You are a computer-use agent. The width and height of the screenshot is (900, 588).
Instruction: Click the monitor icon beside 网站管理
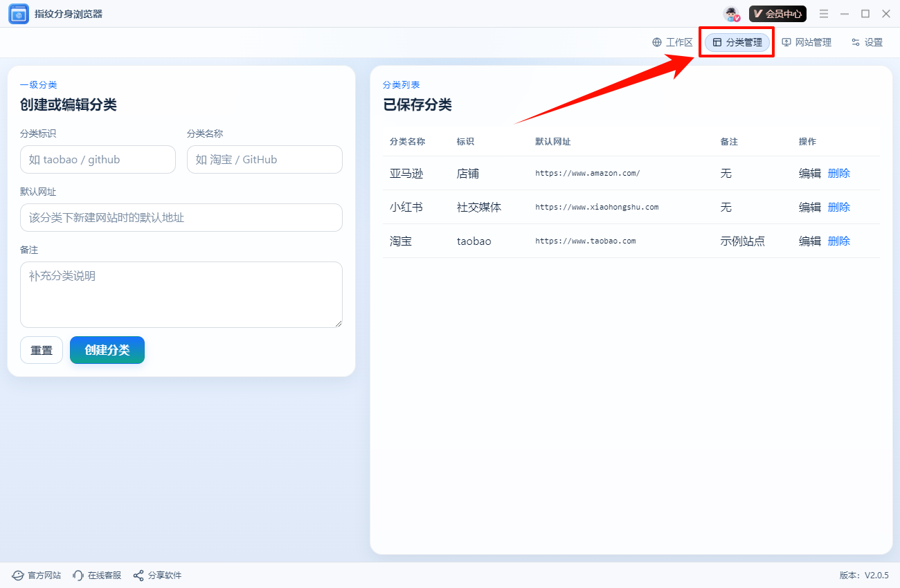coord(786,42)
